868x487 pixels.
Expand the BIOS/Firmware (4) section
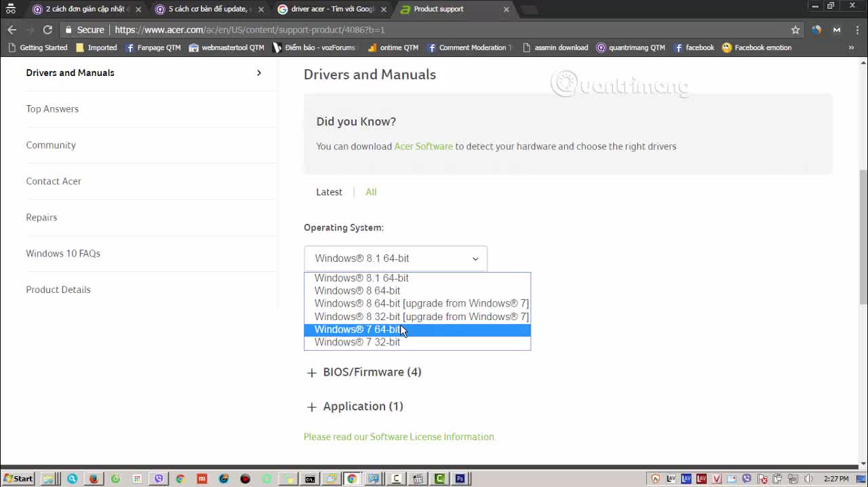tap(364, 372)
